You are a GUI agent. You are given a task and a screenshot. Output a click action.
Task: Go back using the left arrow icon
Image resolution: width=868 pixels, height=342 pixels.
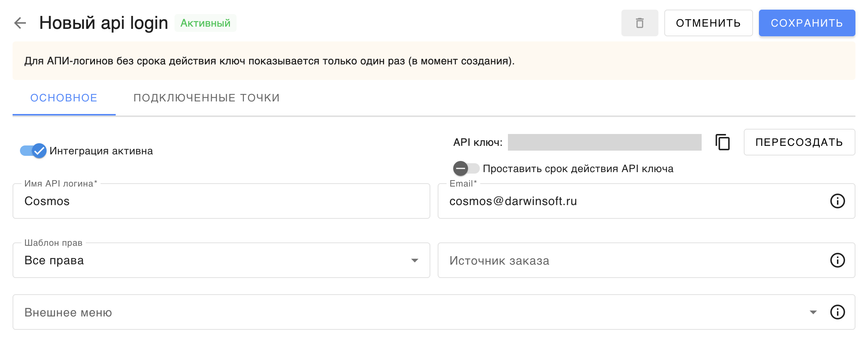20,23
